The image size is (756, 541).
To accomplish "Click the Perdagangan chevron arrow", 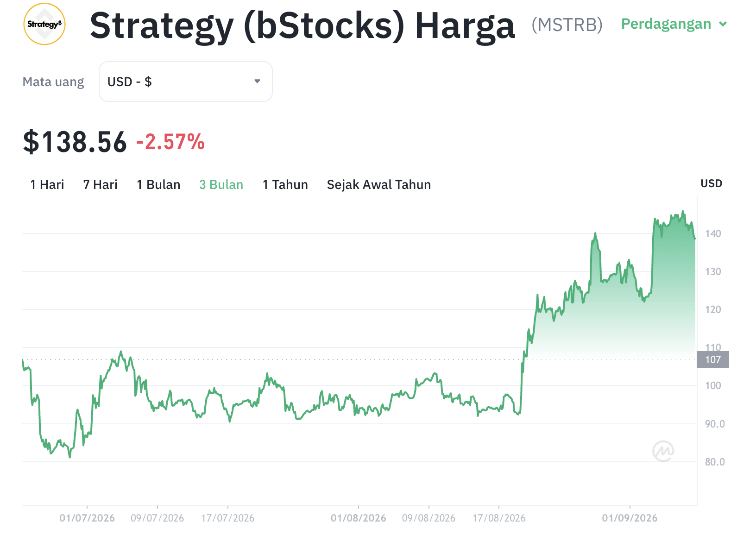I will pyautogui.click(x=723, y=24).
